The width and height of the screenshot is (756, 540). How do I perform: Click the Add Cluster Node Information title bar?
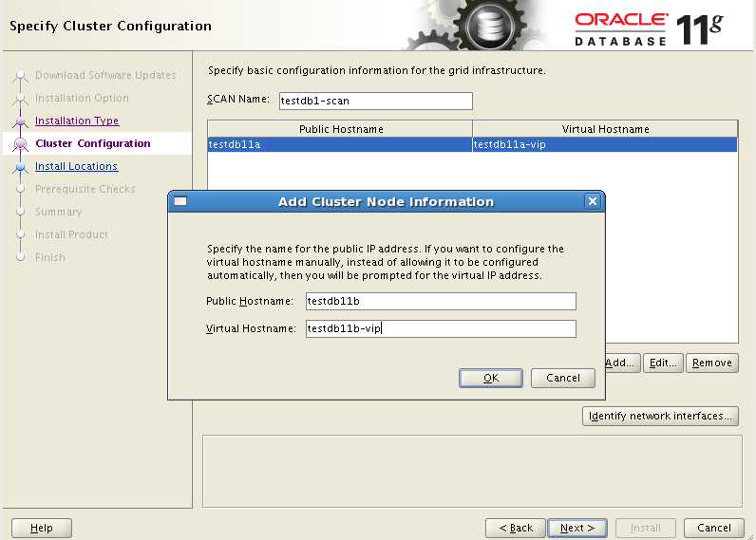(386, 201)
